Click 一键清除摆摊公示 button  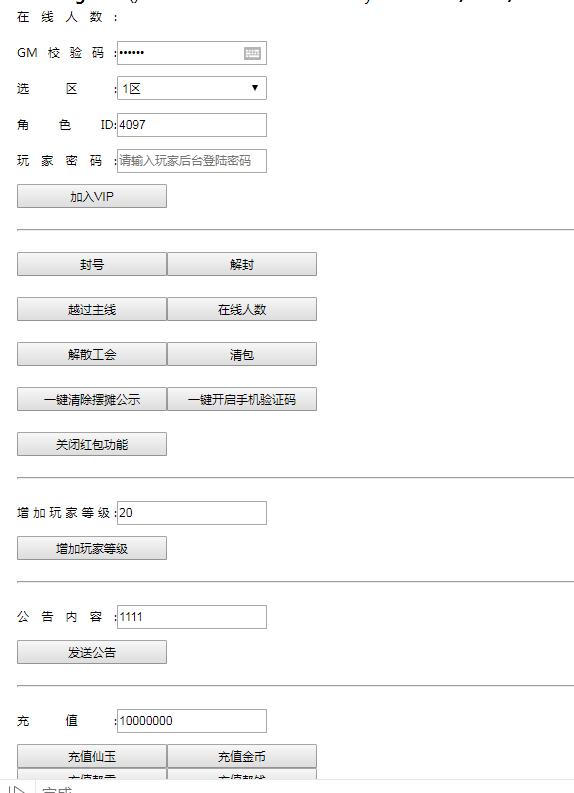pyautogui.click(x=92, y=399)
